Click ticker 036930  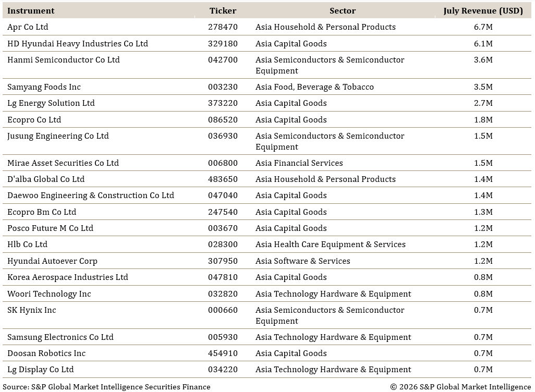pyautogui.click(x=223, y=136)
